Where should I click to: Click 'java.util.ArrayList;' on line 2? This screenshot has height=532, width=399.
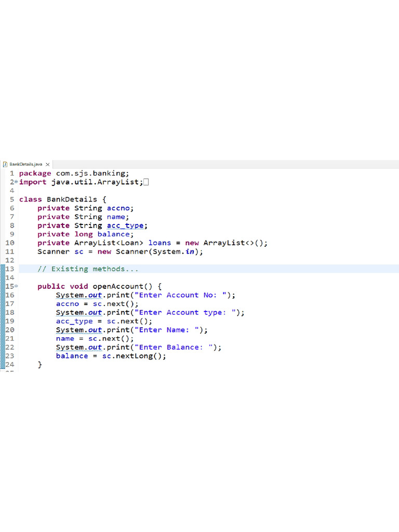pos(97,182)
